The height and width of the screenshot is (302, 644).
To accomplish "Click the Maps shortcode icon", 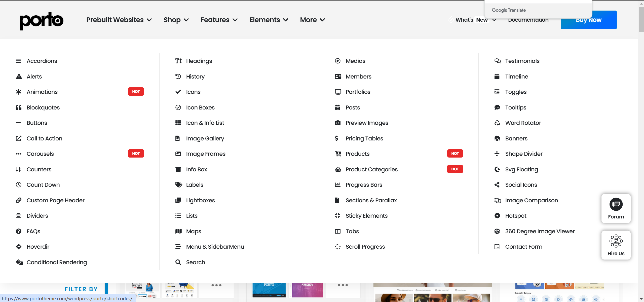I will [x=178, y=231].
